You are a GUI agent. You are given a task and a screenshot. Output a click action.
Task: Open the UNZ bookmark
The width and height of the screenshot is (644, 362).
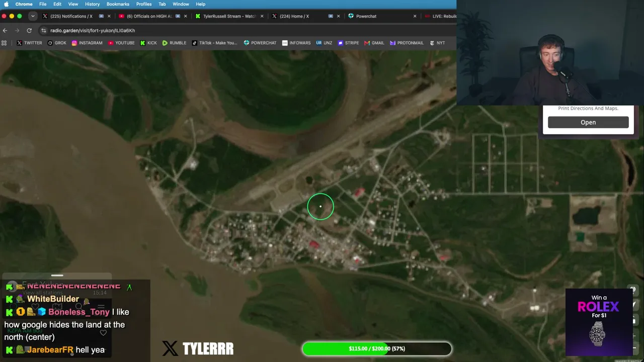[324, 43]
